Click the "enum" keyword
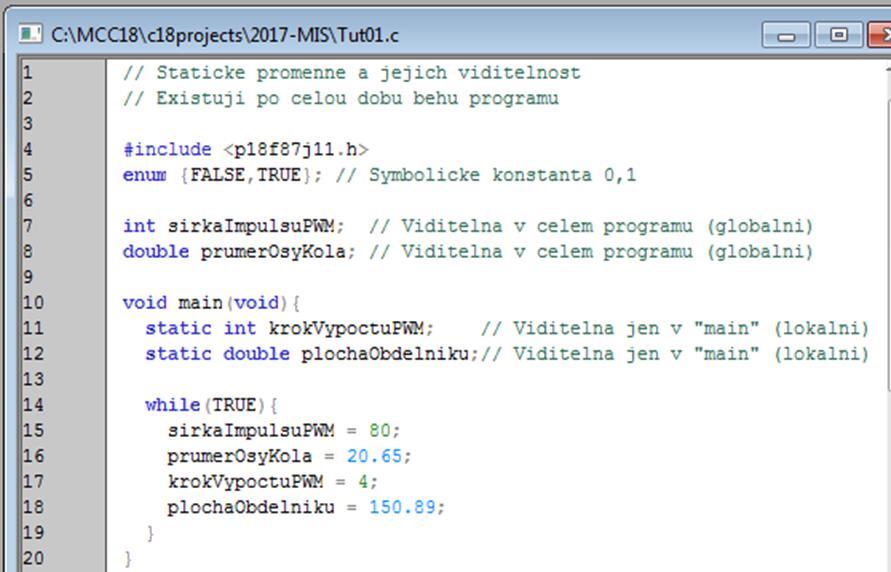The width and height of the screenshot is (891, 572). 145,175
